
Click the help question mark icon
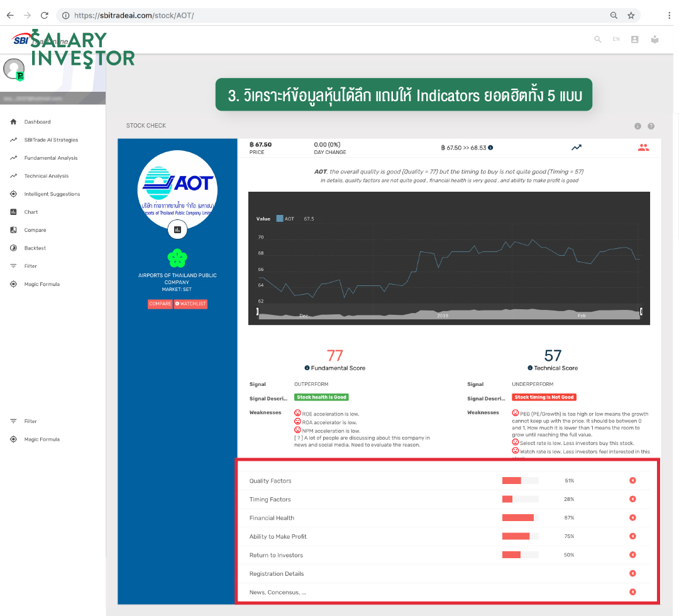tap(651, 126)
